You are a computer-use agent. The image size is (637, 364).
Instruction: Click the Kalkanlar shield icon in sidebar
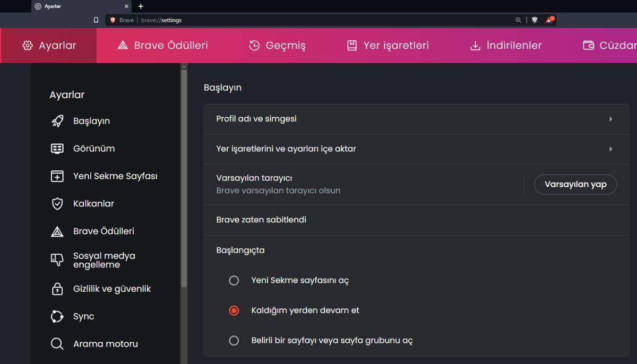(57, 204)
